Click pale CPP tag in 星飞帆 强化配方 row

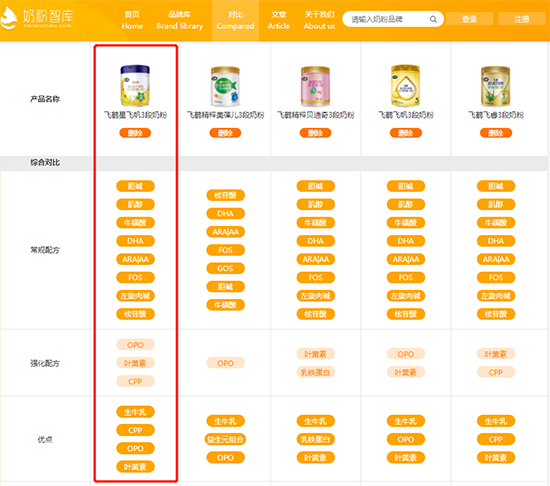pyautogui.click(x=135, y=381)
